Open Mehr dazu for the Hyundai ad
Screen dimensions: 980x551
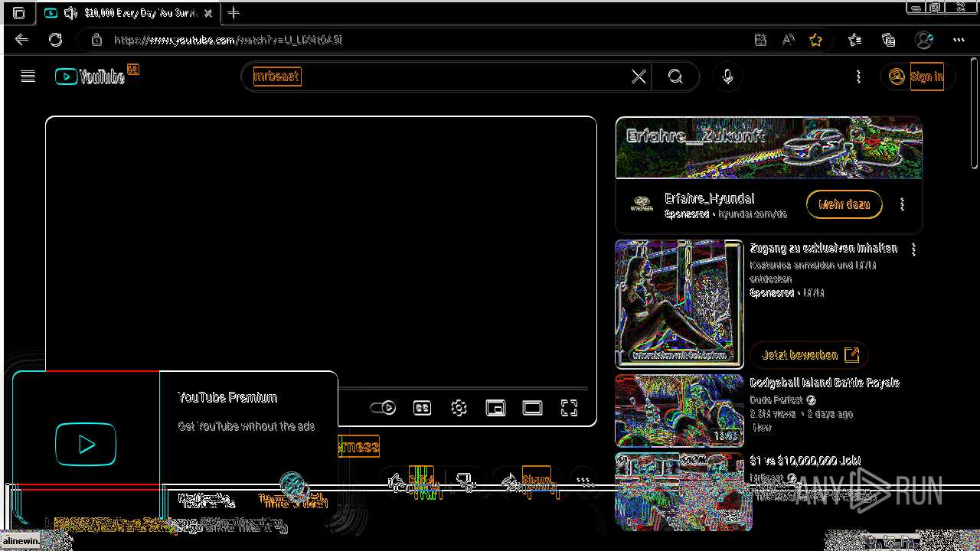pyautogui.click(x=844, y=204)
